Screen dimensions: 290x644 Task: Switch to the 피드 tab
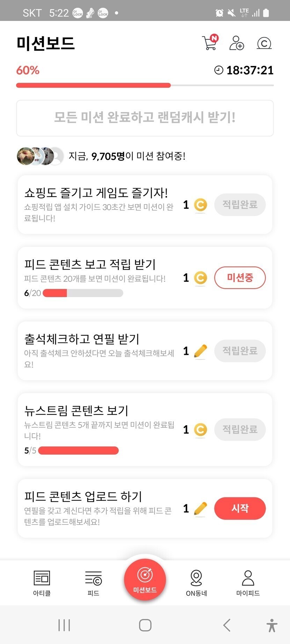pyautogui.click(x=93, y=583)
